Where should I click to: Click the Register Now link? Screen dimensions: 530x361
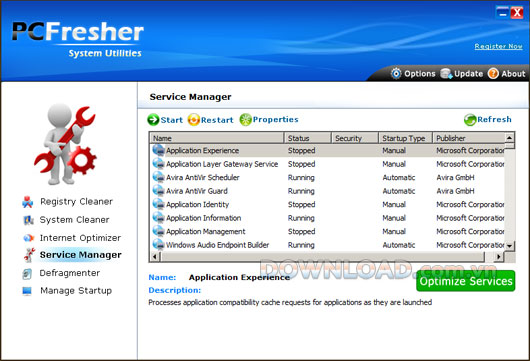[x=499, y=46]
